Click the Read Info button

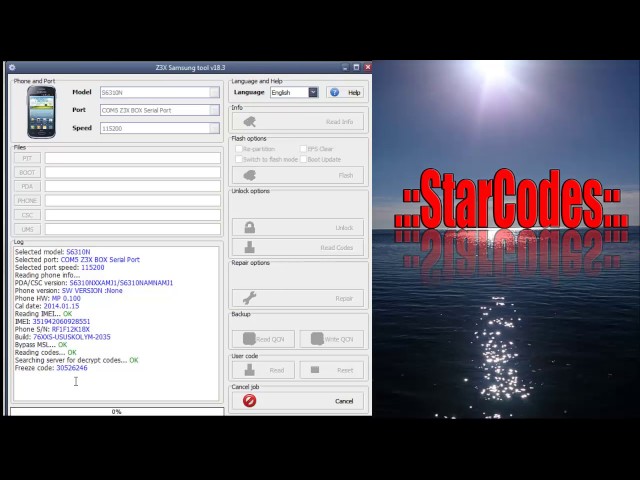pos(298,122)
